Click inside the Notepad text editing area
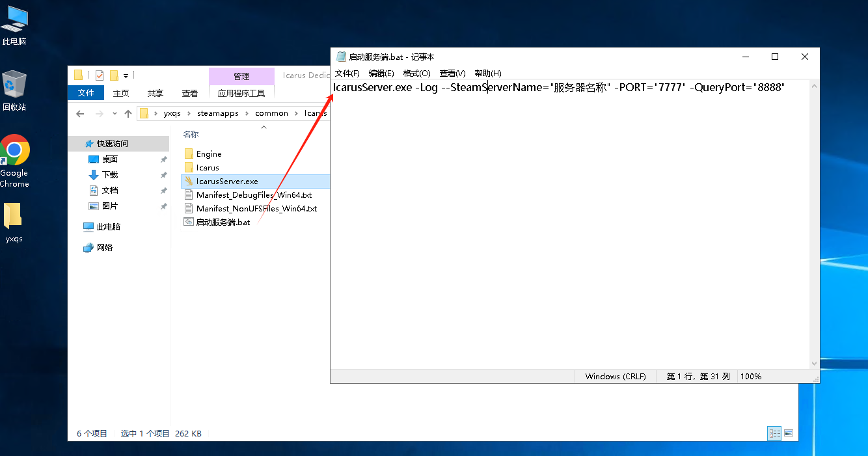The height and width of the screenshot is (456, 868). pyautogui.click(x=570, y=224)
